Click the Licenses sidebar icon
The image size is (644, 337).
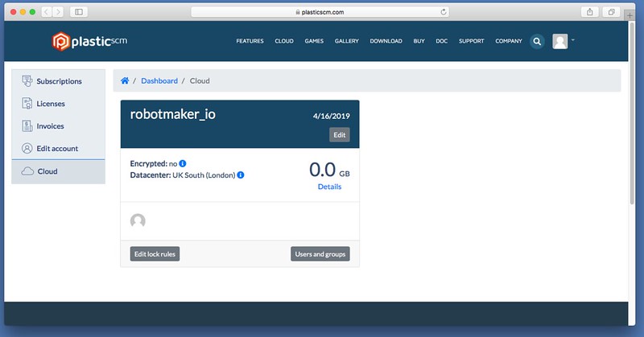(x=27, y=104)
